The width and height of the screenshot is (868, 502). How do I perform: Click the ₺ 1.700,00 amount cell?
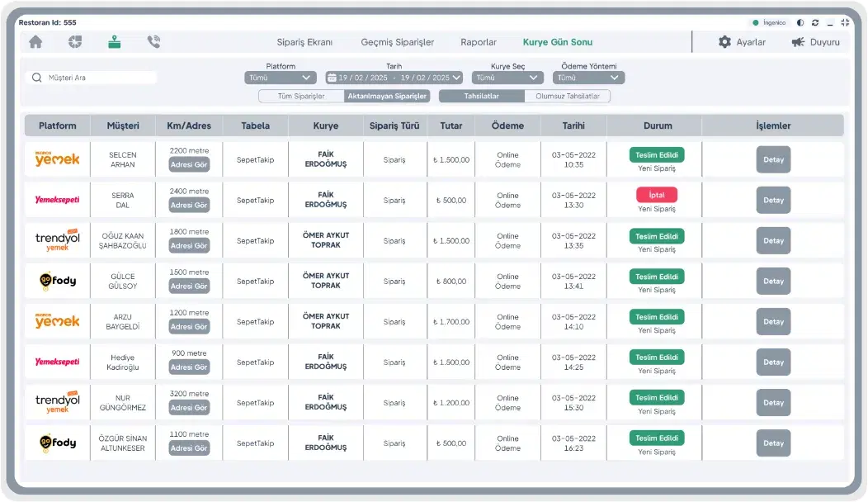pos(451,321)
